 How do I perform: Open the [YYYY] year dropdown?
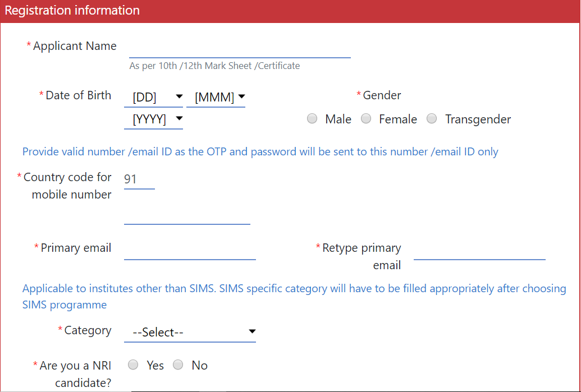[153, 119]
